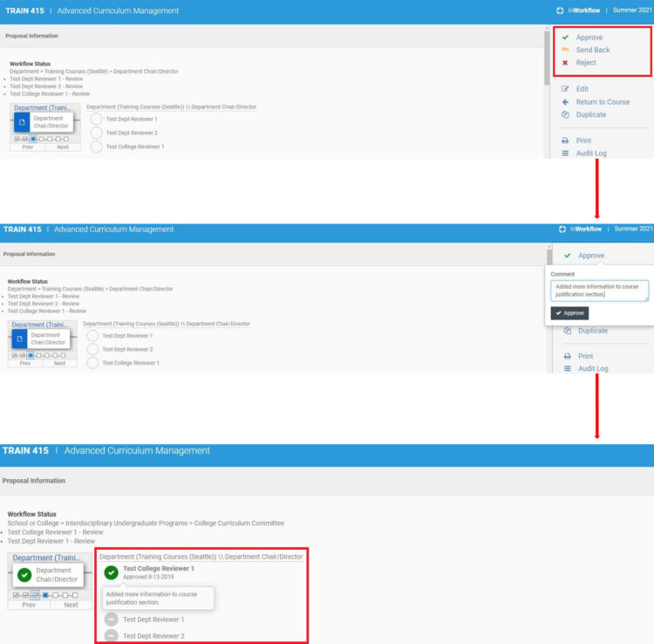This screenshot has height=644, width=654.
Task: Click the filled blue workflow step box in the bottom panel
Action: coord(45,595)
